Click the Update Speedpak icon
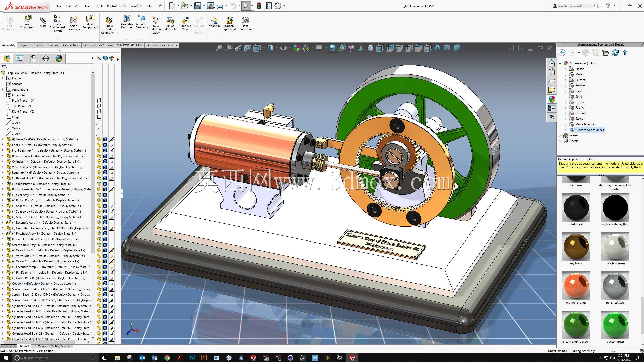644x362 pixels. [x=230, y=24]
